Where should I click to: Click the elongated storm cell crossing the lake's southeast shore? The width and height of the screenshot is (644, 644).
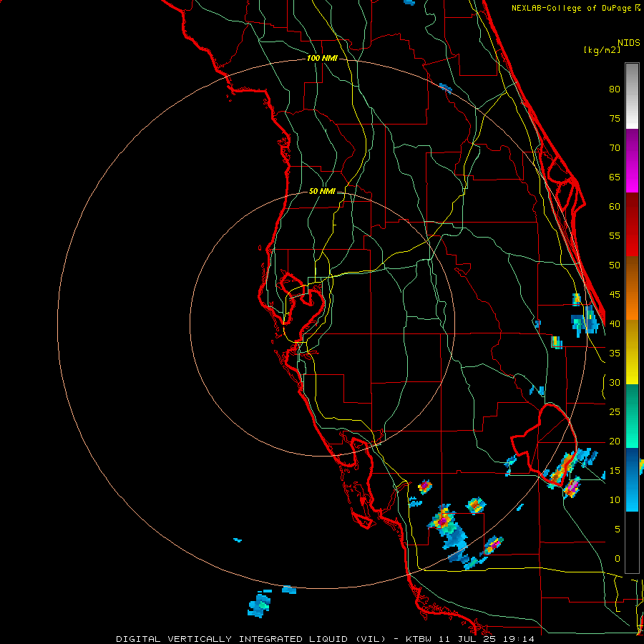pos(562,469)
